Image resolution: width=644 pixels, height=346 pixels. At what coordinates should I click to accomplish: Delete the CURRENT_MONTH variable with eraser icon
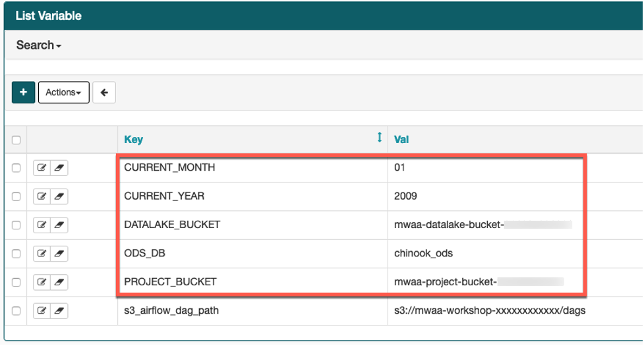59,168
